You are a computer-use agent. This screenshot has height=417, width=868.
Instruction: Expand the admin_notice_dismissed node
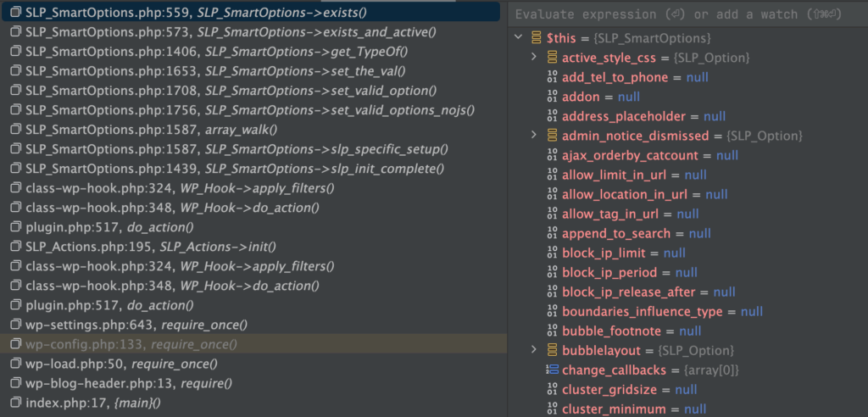click(x=534, y=136)
